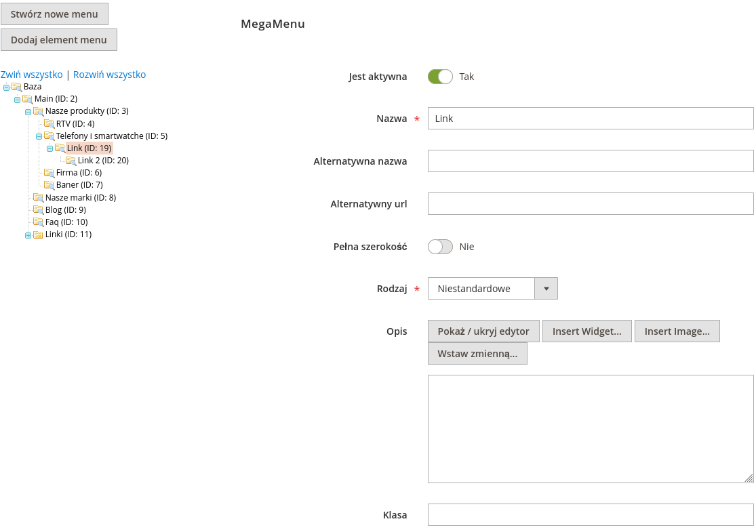Expand the Linki (ID: 11) node
The width and height of the screenshot is (756, 532).
tap(28, 235)
